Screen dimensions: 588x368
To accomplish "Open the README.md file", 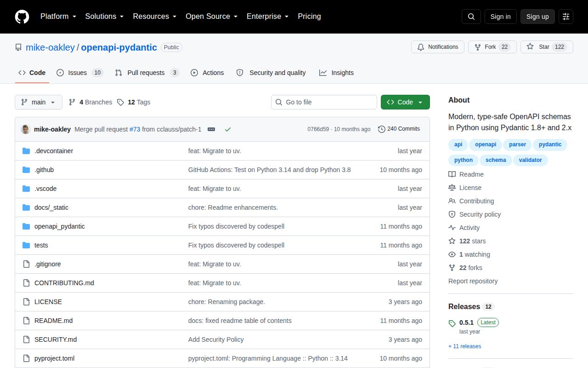I will [x=53, y=321].
